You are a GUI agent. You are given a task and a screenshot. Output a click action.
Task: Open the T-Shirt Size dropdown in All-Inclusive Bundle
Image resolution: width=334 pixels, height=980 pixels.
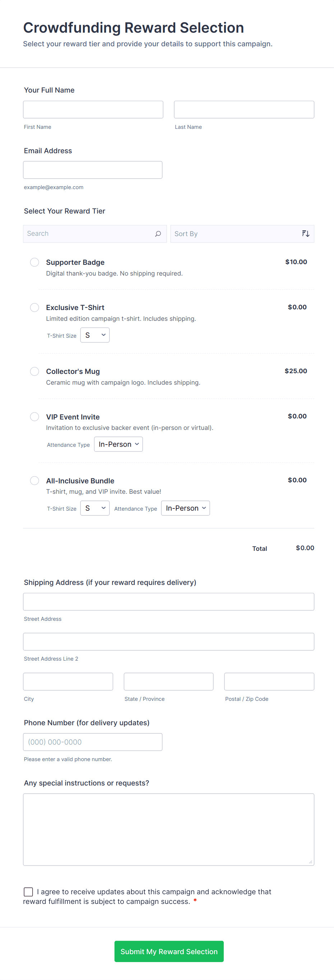[x=94, y=508]
